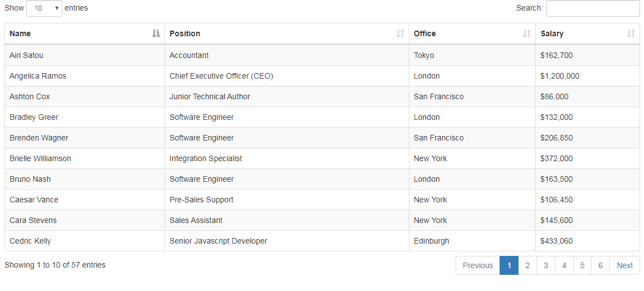Go to page 2 of the table

click(x=527, y=265)
